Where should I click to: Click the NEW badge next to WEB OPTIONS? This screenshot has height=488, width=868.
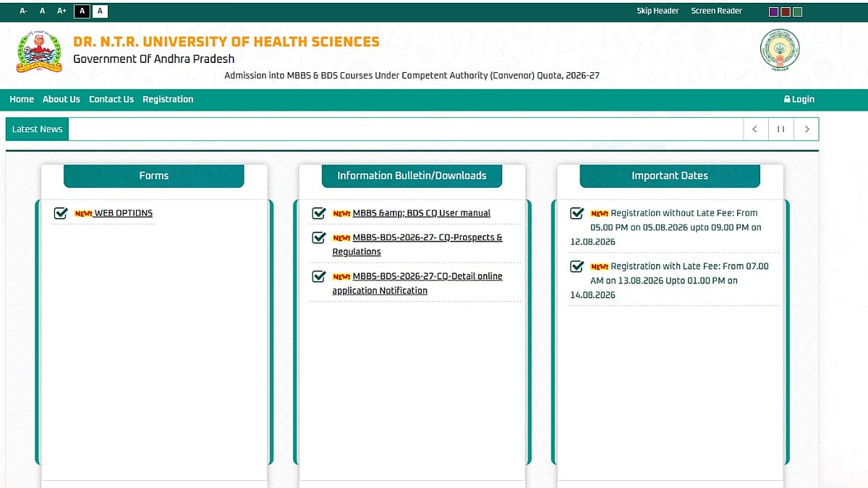tap(83, 214)
